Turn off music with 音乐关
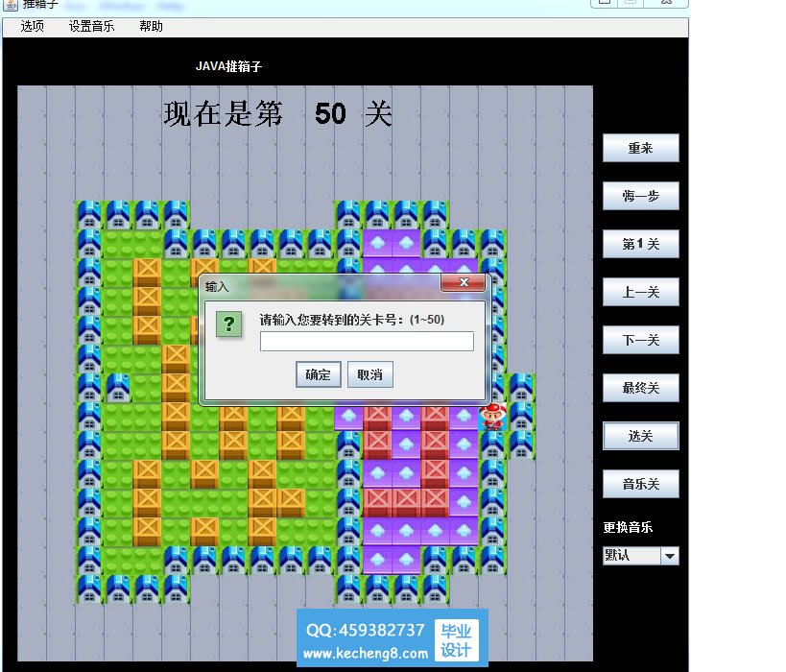The image size is (786, 672). tap(641, 484)
